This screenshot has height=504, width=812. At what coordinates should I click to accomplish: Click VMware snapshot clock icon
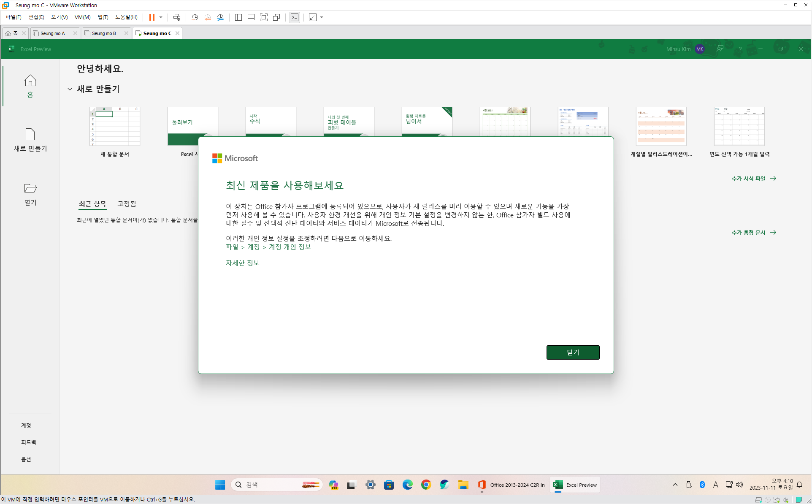195,17
